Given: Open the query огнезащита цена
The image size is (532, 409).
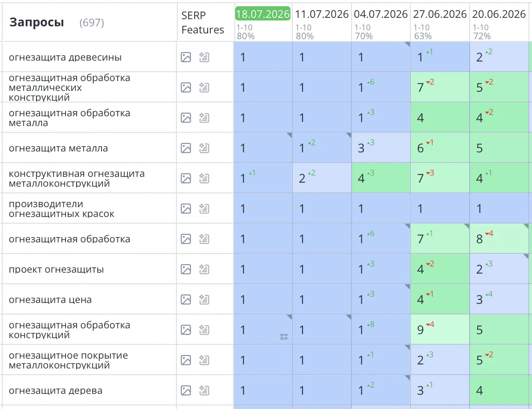Looking at the screenshot, I should [50, 300].
